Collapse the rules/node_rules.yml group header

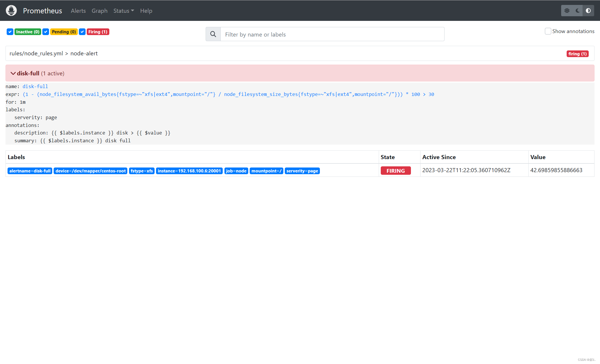pos(53,53)
